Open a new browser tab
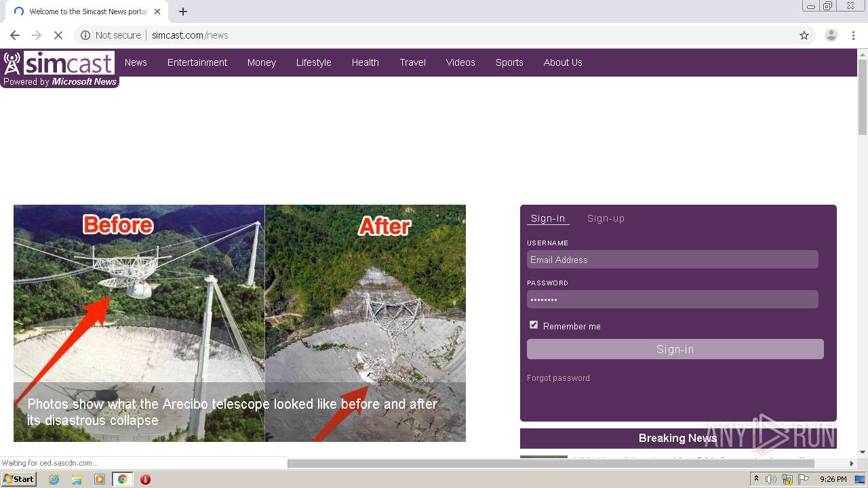The width and height of the screenshot is (868, 488). [183, 12]
